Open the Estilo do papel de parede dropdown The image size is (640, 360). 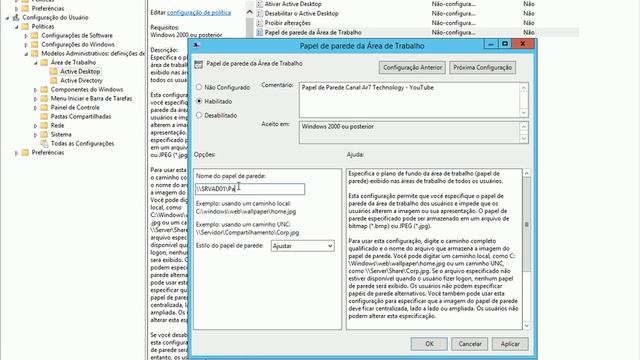[302, 246]
